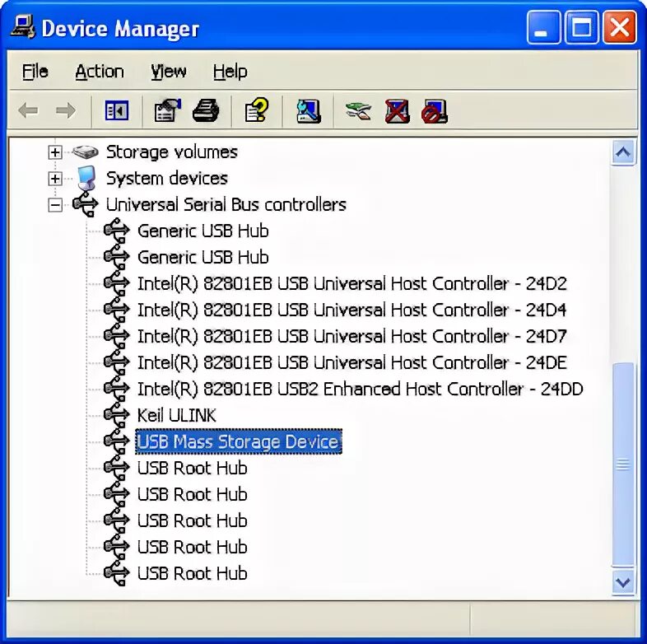Toggle the Show/Hide Console Tree button
The height and width of the screenshot is (644, 647).
pyautogui.click(x=117, y=110)
